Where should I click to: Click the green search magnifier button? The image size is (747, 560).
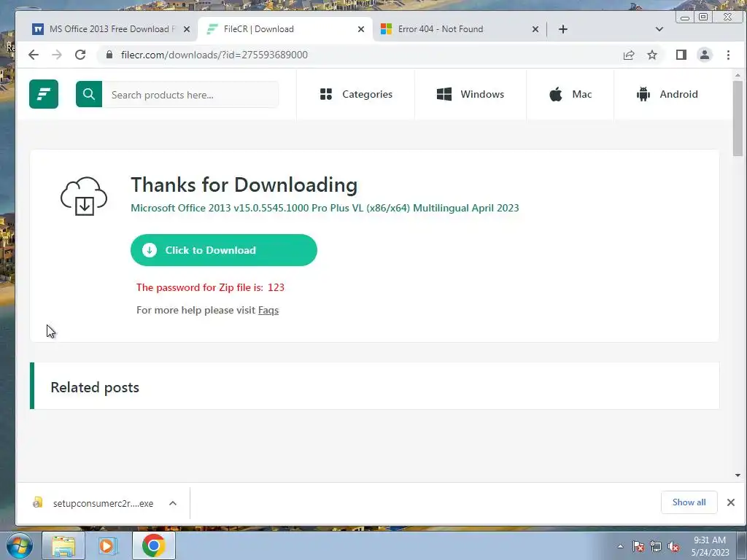pyautogui.click(x=88, y=94)
